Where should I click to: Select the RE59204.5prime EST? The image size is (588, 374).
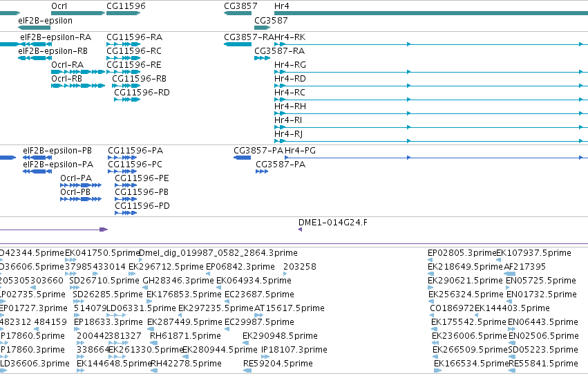(278, 364)
